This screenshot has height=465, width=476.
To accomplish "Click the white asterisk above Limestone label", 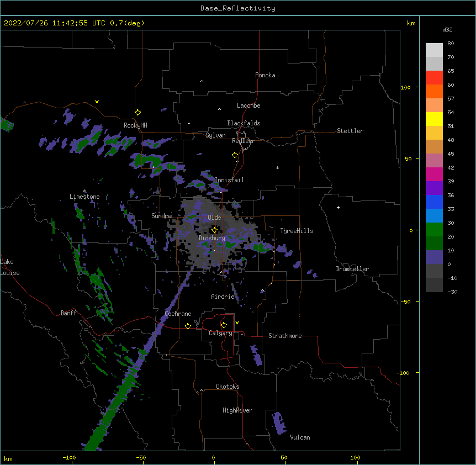I will (x=85, y=191).
